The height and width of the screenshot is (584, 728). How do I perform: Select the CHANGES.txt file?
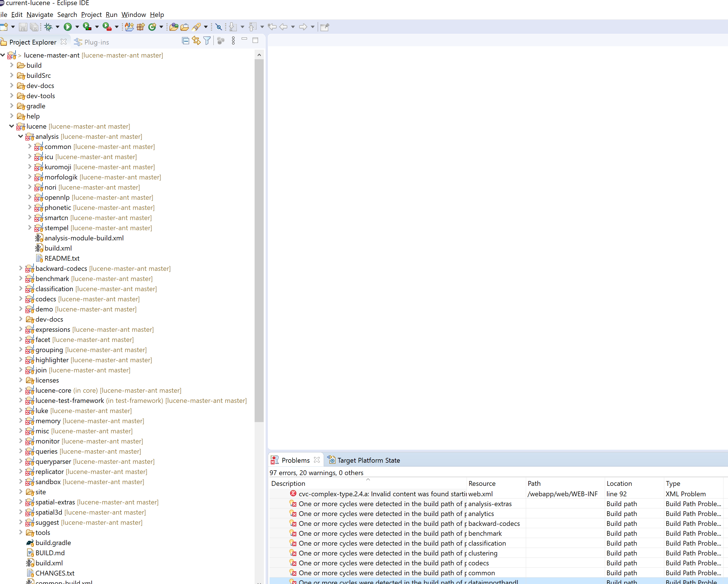coord(55,573)
